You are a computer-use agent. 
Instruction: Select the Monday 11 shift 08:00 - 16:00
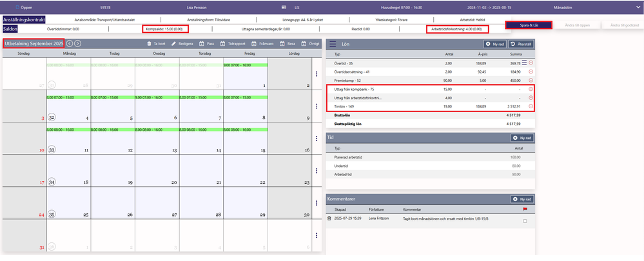click(69, 130)
